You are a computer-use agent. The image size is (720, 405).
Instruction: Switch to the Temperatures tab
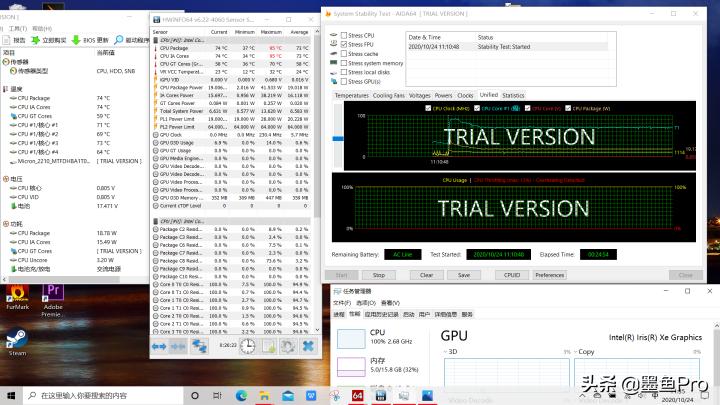tap(351, 95)
